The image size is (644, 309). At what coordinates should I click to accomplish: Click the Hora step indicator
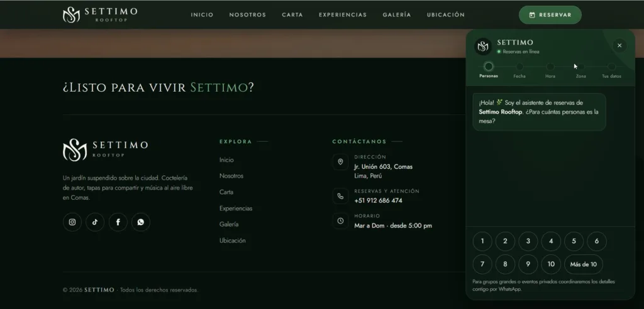(550, 70)
